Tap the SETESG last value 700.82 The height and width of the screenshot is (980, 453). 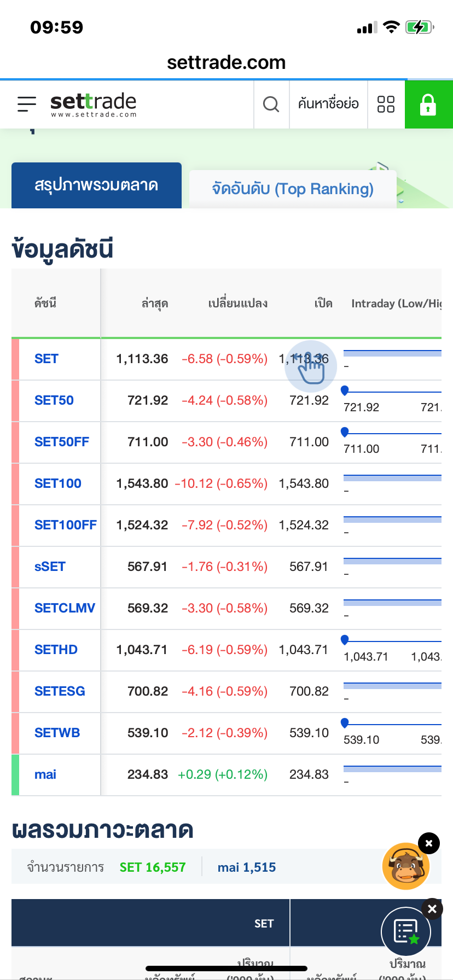[148, 691]
